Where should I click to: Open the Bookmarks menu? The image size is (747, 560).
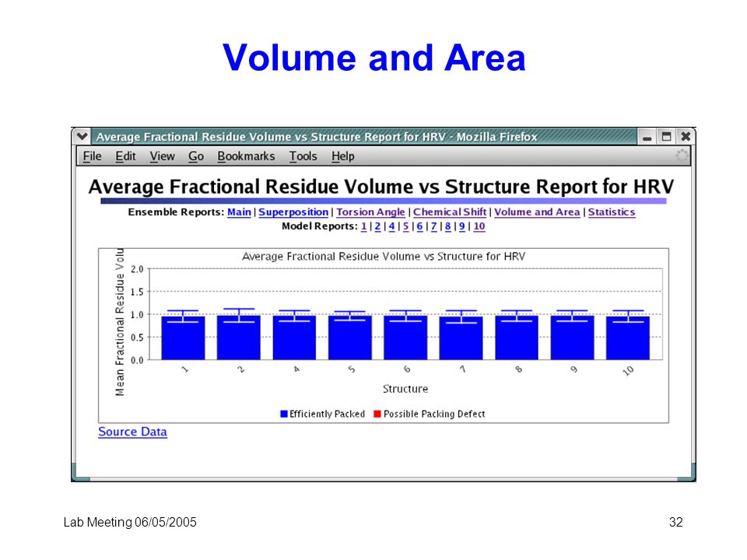(246, 156)
